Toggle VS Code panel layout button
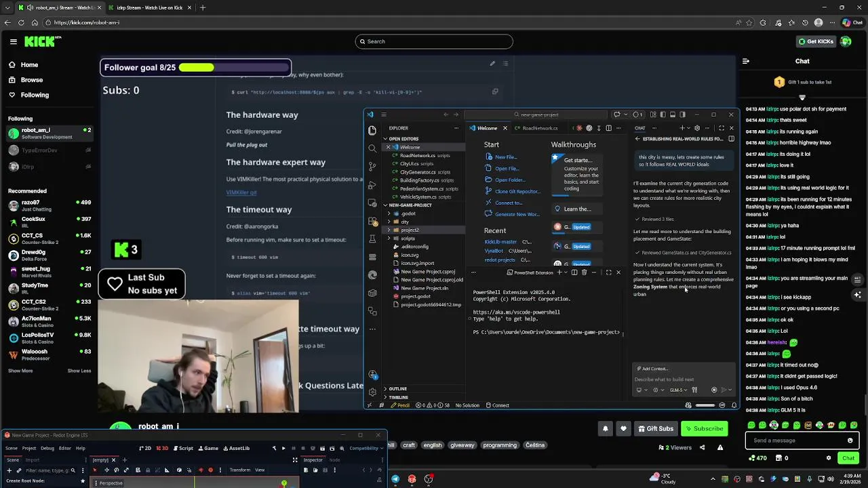 pos(672,115)
